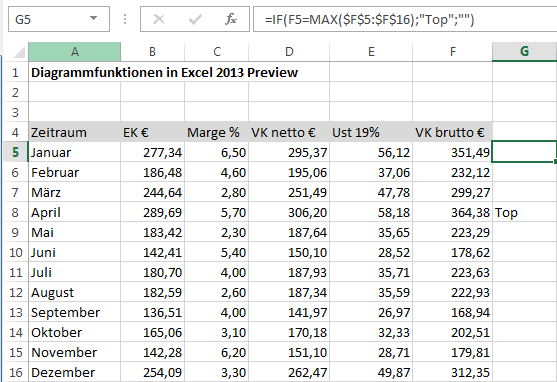The height and width of the screenshot is (382, 557).
Task: Click value 187,93 in VK netto column
Action: coord(289,273)
